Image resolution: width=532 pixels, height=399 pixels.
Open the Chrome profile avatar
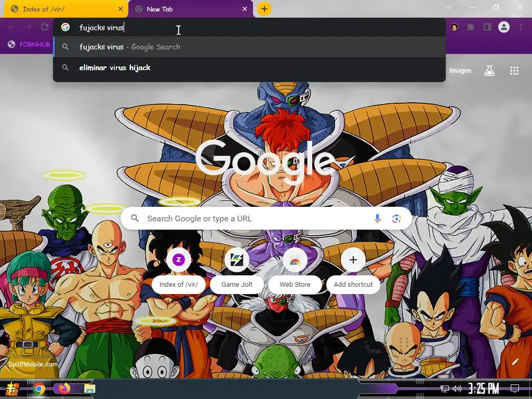(x=504, y=27)
